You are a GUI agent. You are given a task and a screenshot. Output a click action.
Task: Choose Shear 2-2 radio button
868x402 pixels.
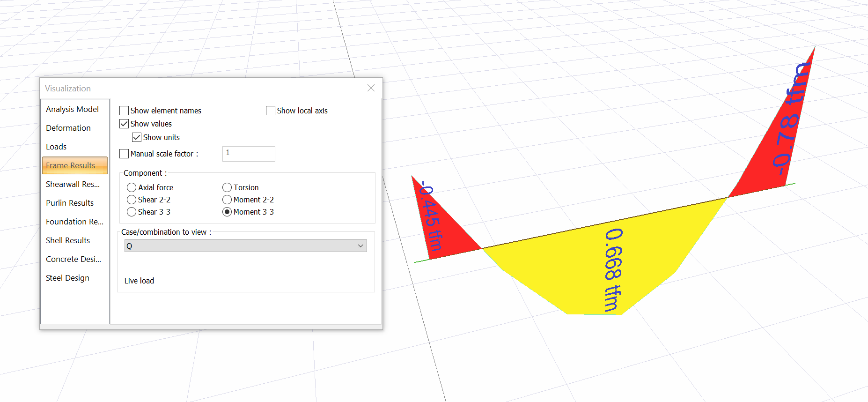click(132, 200)
